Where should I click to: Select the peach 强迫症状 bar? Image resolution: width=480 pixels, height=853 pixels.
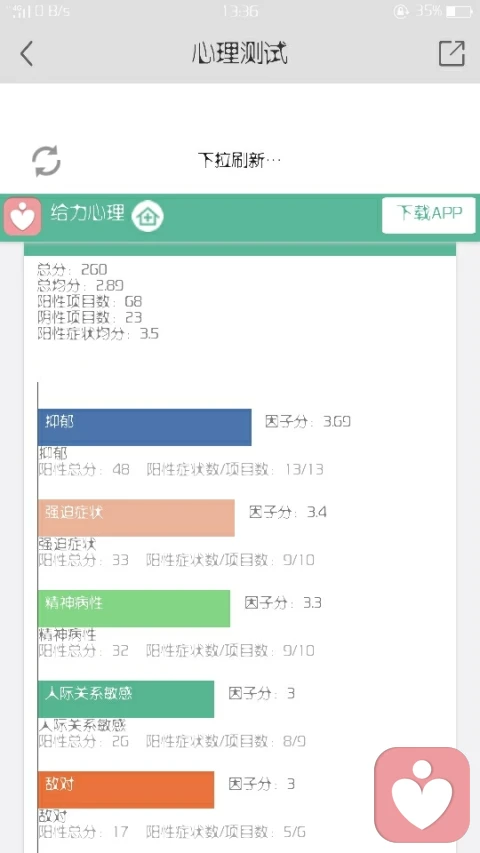(136, 518)
